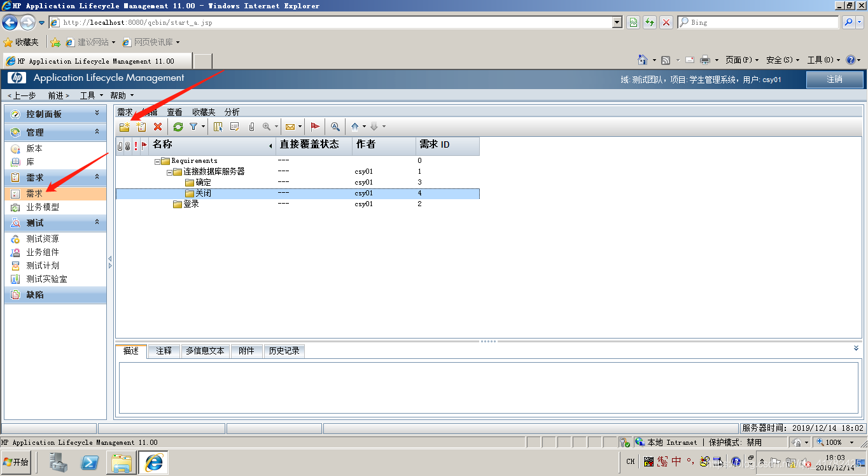Sort by the 直接覆盖状态 column header
This screenshot has height=476, width=868.
314,145
